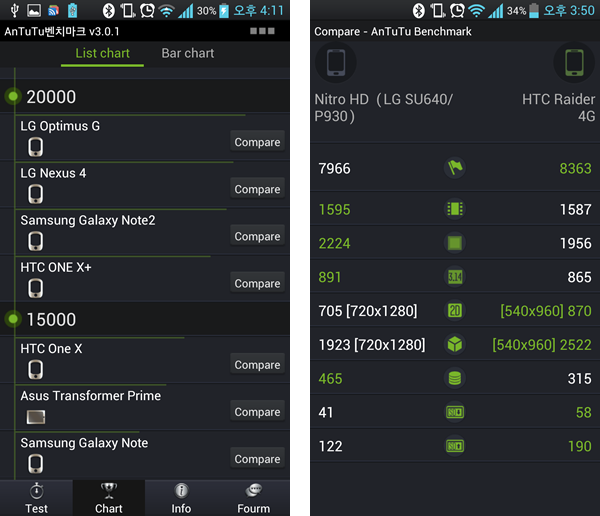Screen dimensions: 600x516
Task: Tap the USB icon in left status bar
Action: coord(15,10)
